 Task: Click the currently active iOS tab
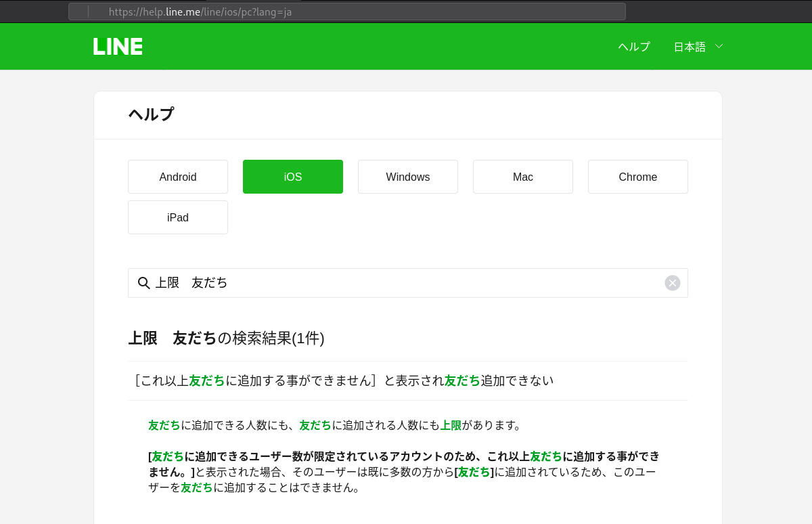[x=292, y=177]
